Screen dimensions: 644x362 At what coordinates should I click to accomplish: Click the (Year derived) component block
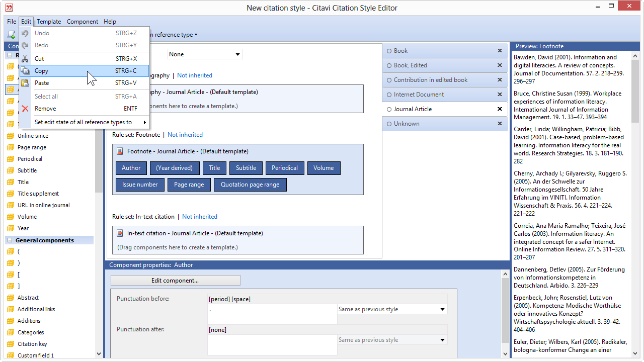[x=175, y=168]
